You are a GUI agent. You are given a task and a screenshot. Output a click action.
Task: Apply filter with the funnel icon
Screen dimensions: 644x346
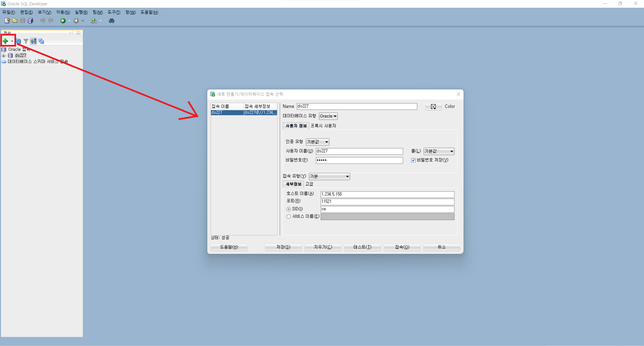click(26, 41)
